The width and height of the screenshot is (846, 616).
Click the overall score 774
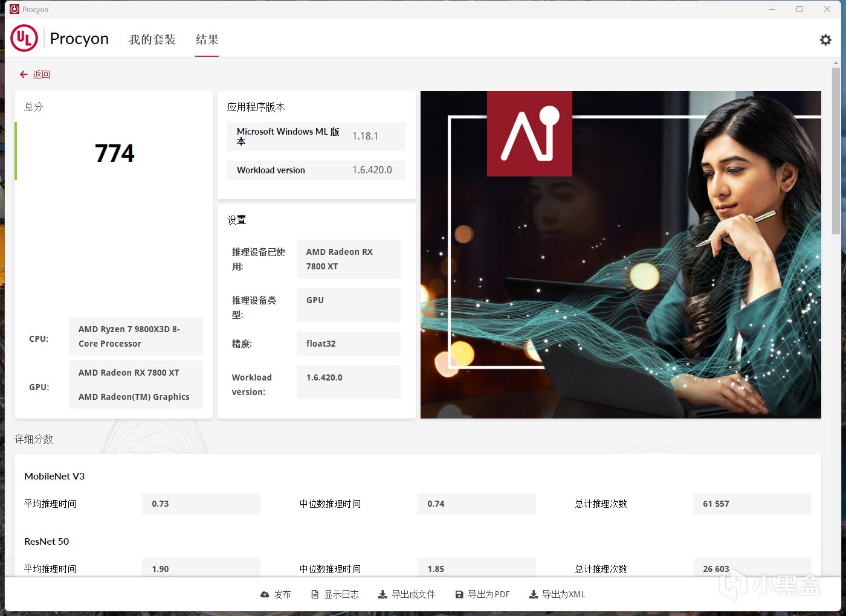(115, 153)
